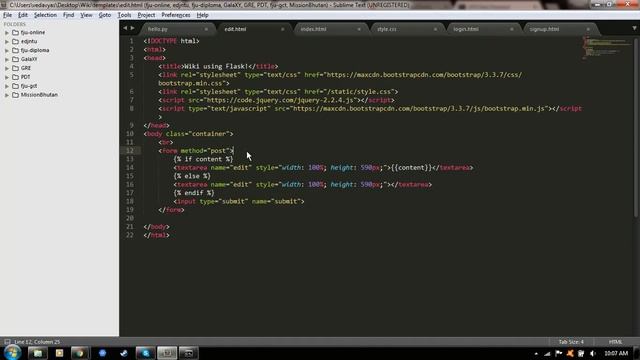Expand the fju-gct folder arrow
Screen dimensions: 640x360
click(7, 86)
